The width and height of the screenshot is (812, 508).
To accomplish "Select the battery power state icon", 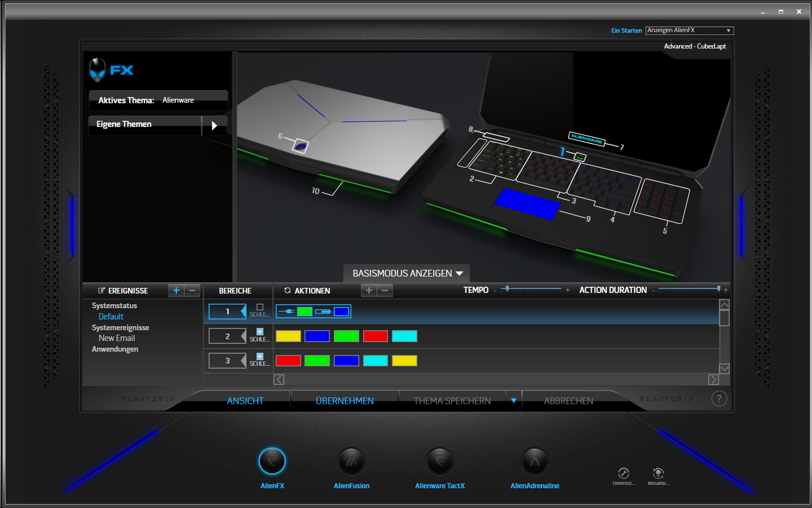I will 323,312.
